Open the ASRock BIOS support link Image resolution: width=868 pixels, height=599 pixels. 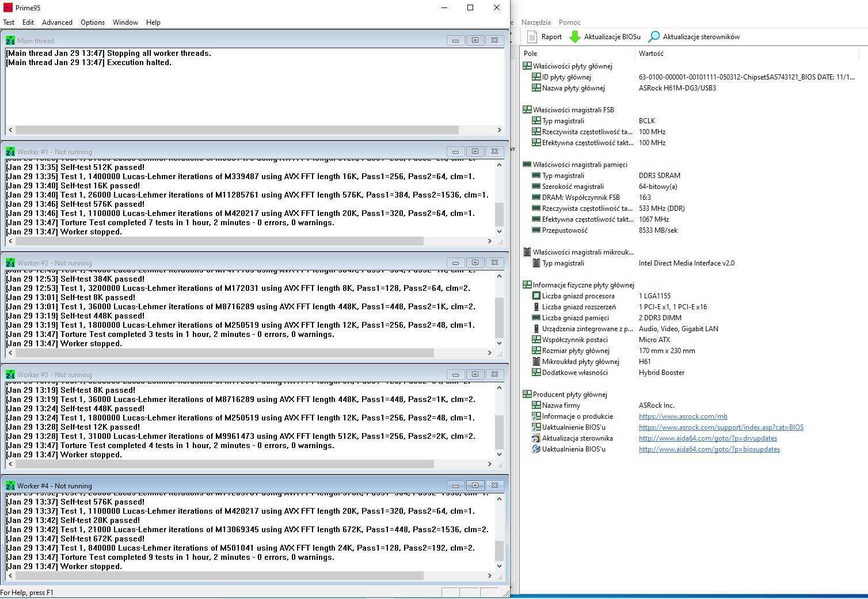pos(721,427)
